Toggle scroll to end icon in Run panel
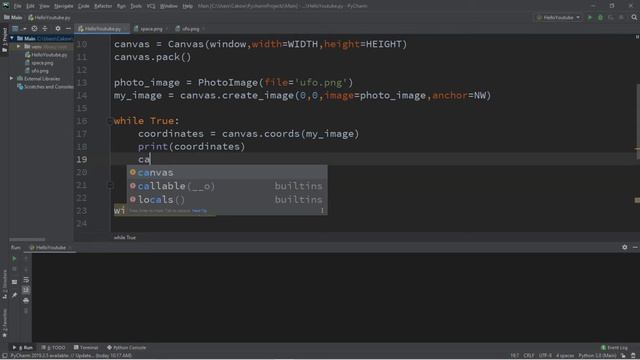Viewport: 640px width, 360px height. coord(26,290)
